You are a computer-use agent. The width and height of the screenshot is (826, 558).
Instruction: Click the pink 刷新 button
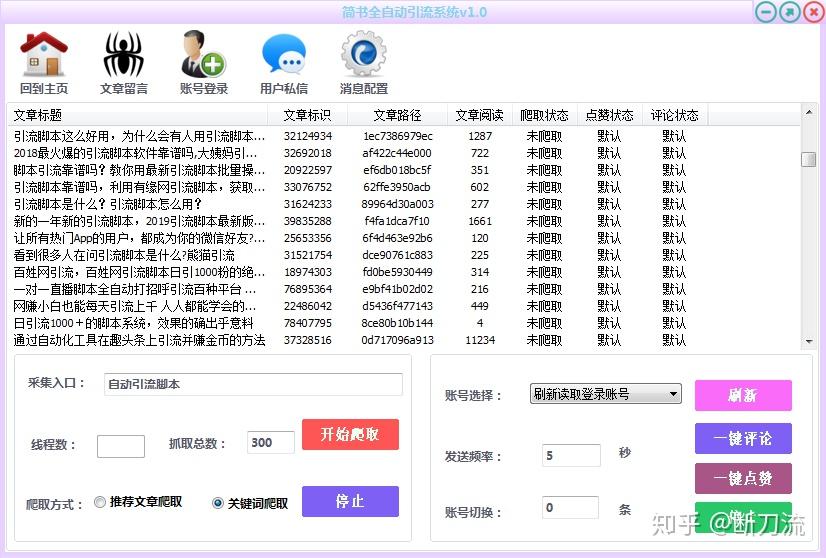(x=743, y=395)
